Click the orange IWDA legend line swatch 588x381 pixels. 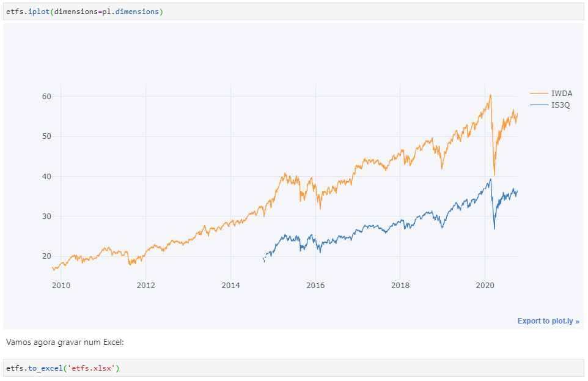tap(539, 94)
